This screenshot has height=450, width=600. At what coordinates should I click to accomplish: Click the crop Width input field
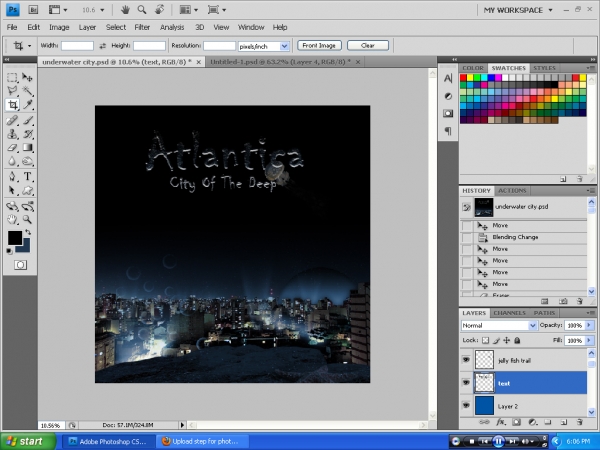pyautogui.click(x=78, y=46)
